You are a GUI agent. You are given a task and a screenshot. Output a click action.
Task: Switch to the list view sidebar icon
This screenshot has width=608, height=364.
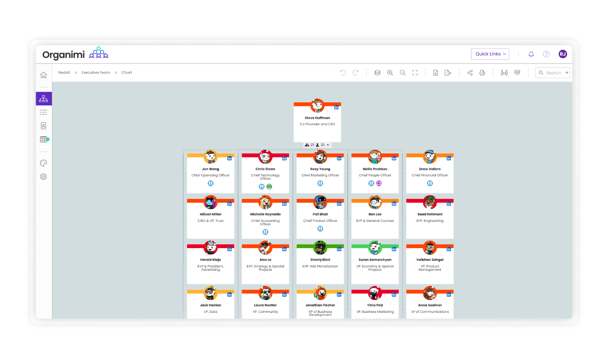(44, 112)
